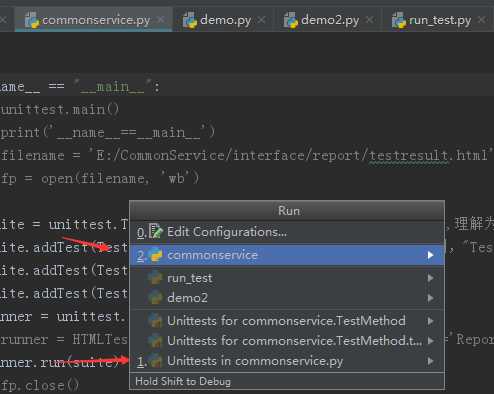Click the print('__name__==__main__') line
This screenshot has height=394, width=494.
click(x=107, y=133)
